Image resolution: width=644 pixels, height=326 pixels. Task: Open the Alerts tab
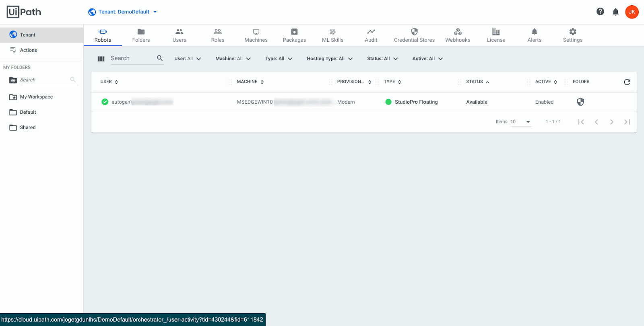tap(534, 35)
